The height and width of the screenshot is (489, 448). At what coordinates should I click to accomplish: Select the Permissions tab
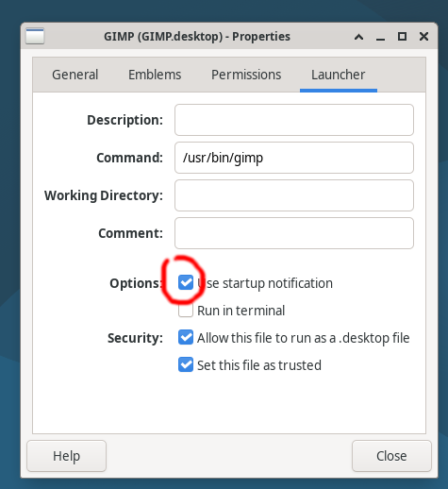point(246,75)
